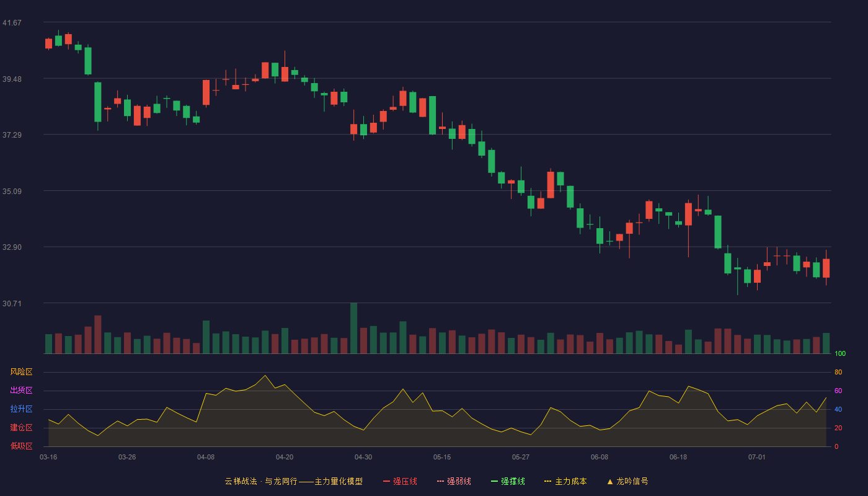Toggle the 强弱线 legend entry
Screen dimensions: 868x496
[x=454, y=481]
